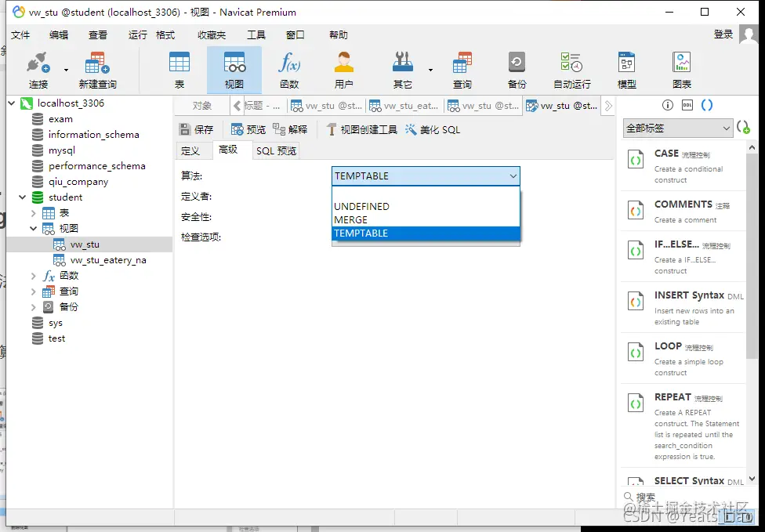Click the 新建查询 (New Query) icon
765x532 pixels.
click(x=97, y=71)
